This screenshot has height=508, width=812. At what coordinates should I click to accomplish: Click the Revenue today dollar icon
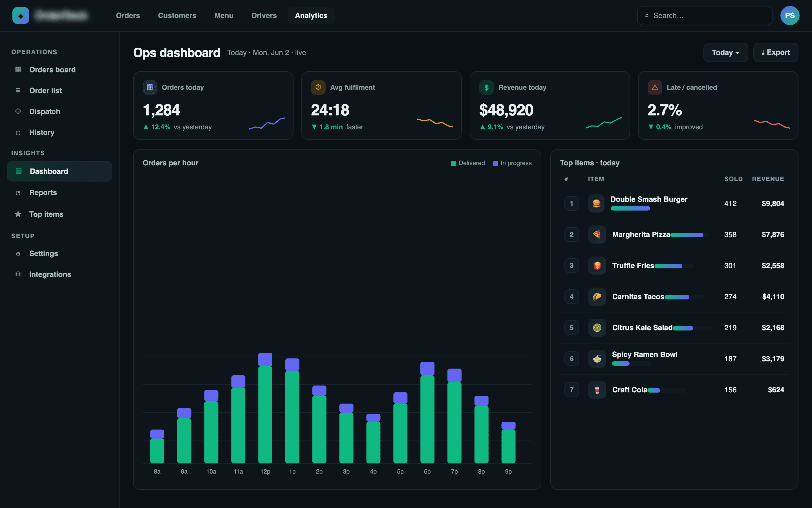(487, 87)
